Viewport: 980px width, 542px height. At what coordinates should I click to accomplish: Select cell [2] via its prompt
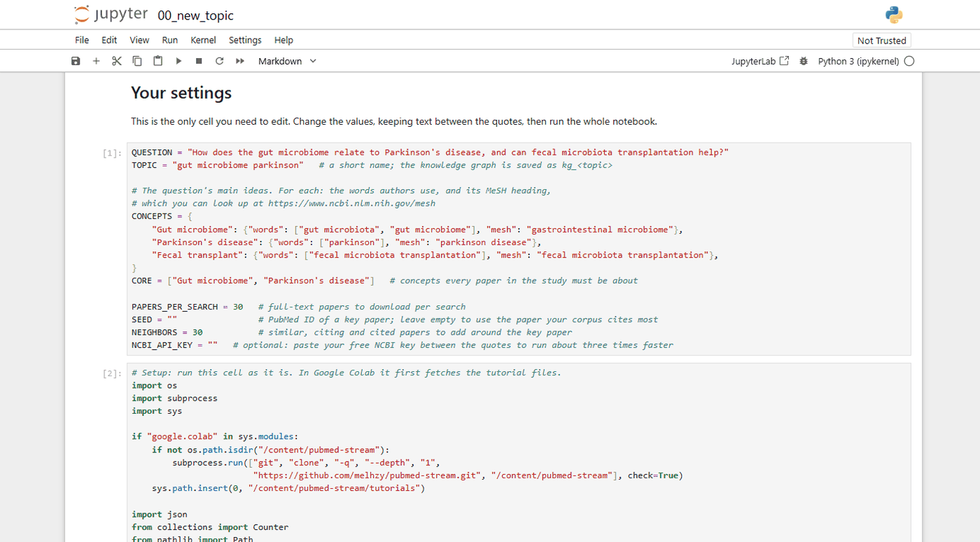coord(113,373)
